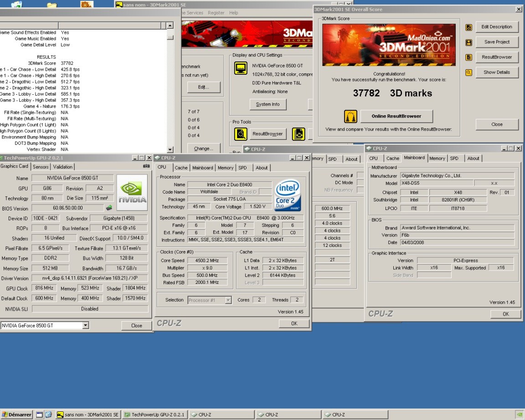Open Memory tab in right CPU-Z window
Image resolution: width=525 pixels, height=420 pixels.
click(x=437, y=158)
